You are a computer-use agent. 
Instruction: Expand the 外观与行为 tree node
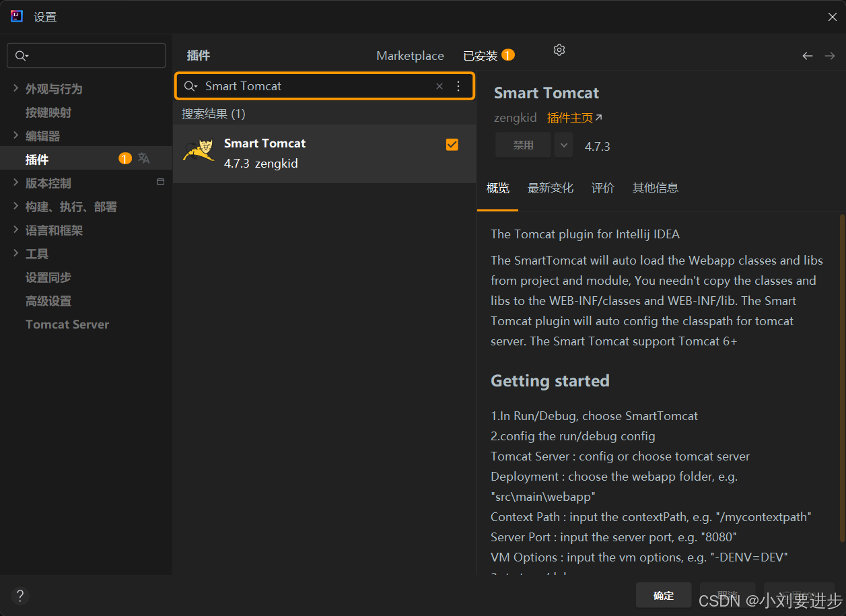[x=16, y=88]
